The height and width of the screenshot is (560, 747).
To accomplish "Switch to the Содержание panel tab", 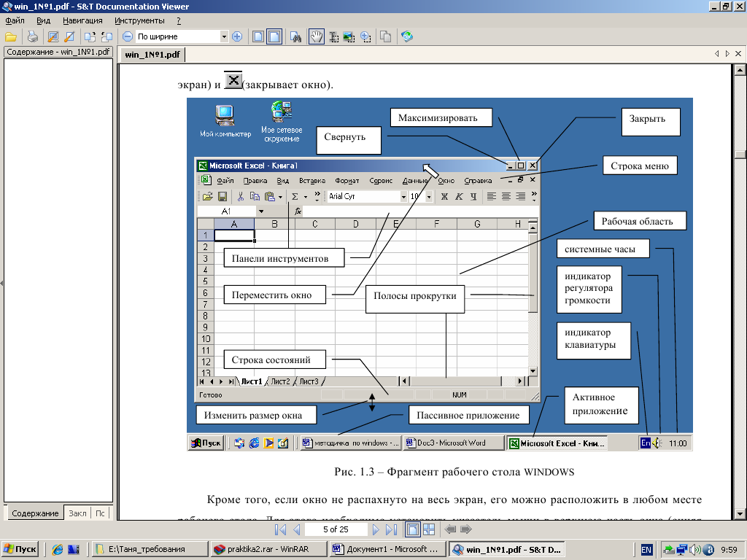I will pos(35,513).
